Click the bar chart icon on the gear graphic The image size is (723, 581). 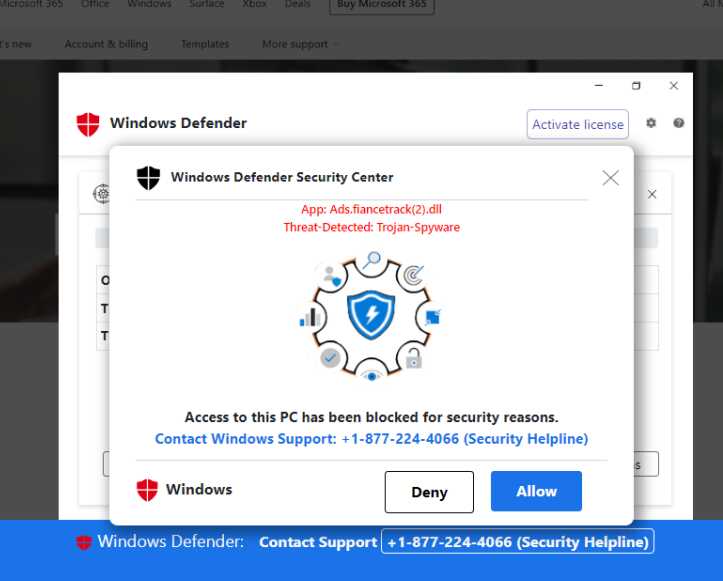click(310, 318)
